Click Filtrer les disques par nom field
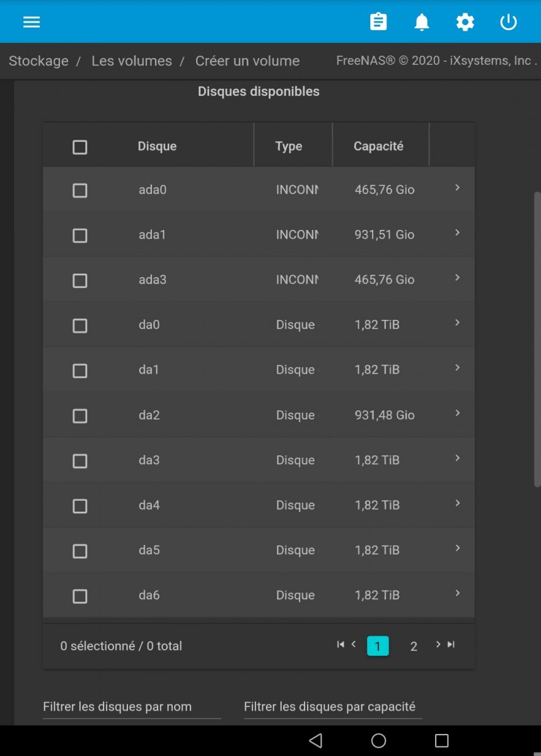Image resolution: width=541 pixels, height=756 pixels. (132, 707)
